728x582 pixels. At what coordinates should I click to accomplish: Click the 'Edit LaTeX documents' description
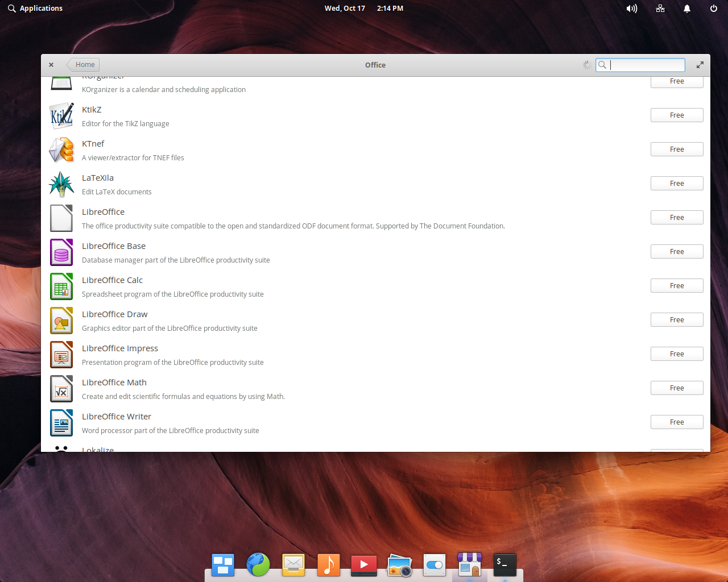(117, 192)
